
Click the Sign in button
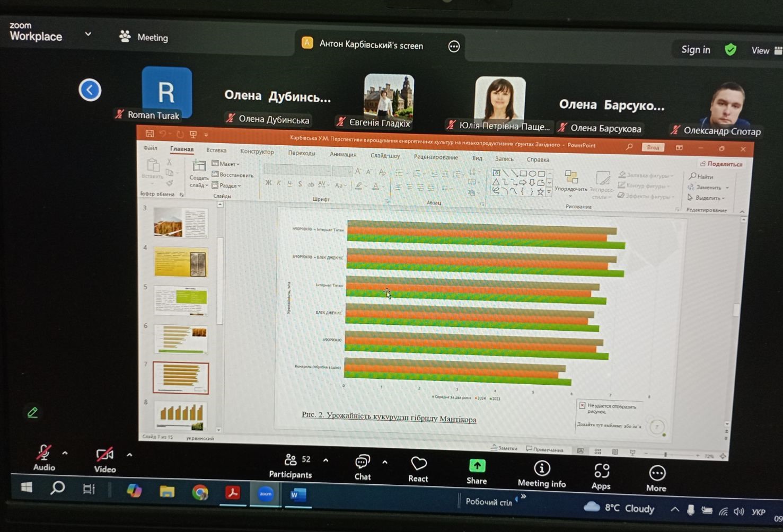695,50
